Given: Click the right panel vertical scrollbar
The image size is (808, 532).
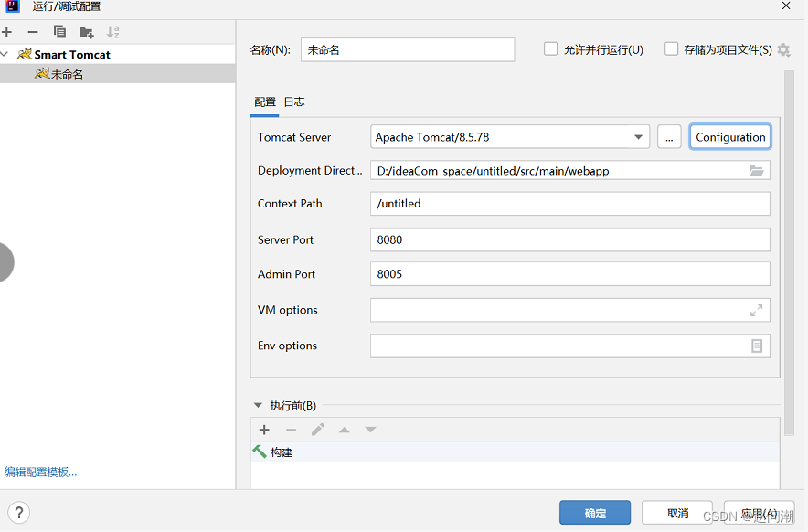Looking at the screenshot, I should 789,253.
